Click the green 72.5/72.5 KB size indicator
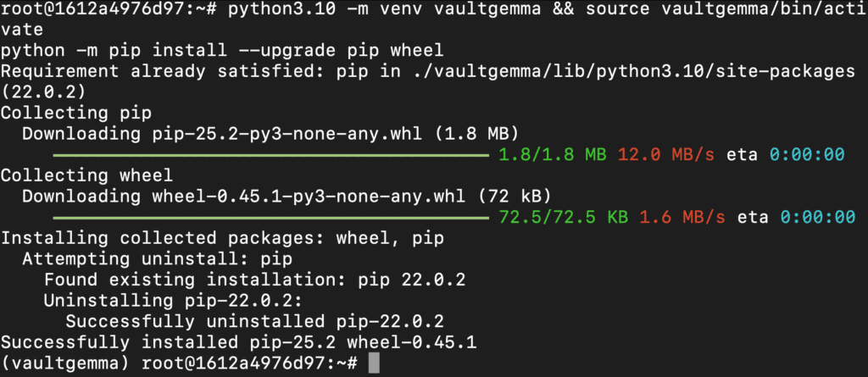Screen dimensions: 868x377 click(x=564, y=218)
